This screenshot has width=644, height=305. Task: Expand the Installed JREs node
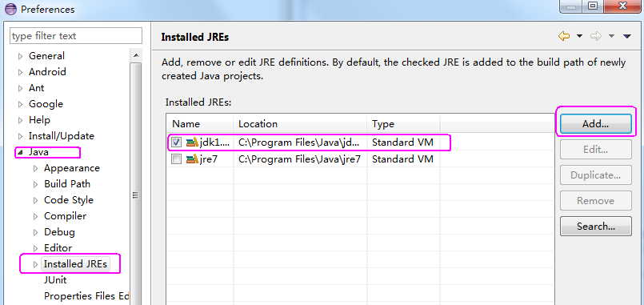coord(36,264)
